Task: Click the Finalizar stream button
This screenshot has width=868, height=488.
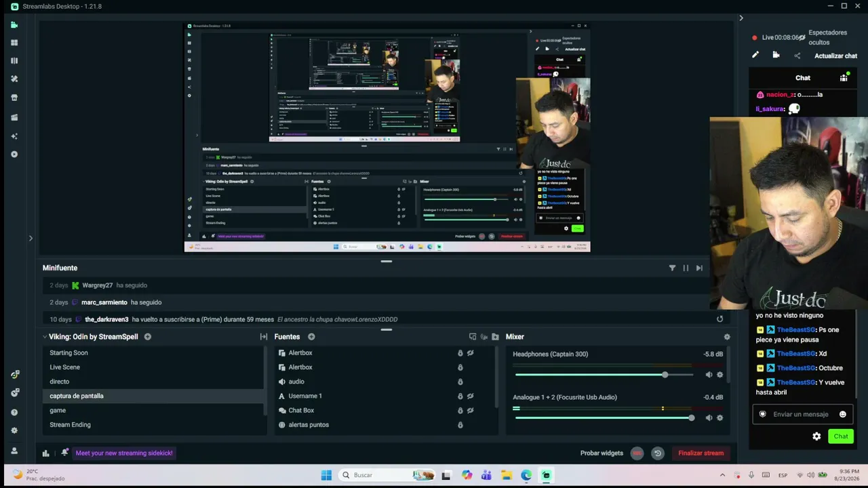Action: point(701,453)
